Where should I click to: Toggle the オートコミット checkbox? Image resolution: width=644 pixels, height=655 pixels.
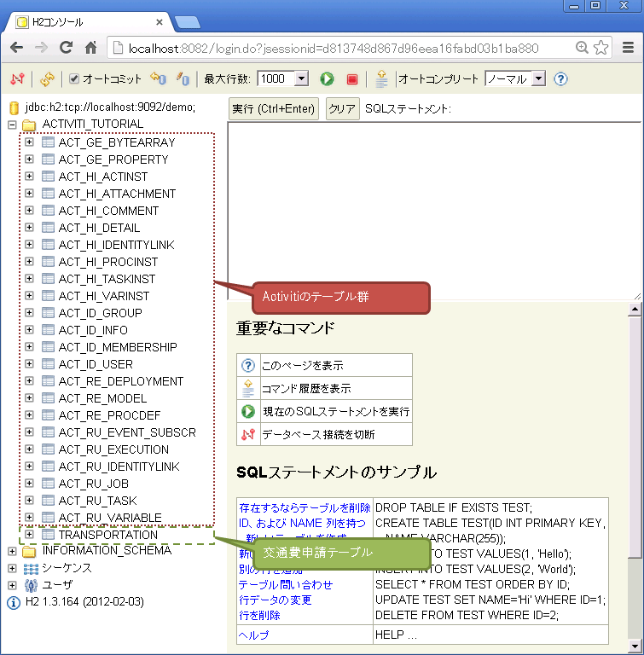tap(74, 78)
